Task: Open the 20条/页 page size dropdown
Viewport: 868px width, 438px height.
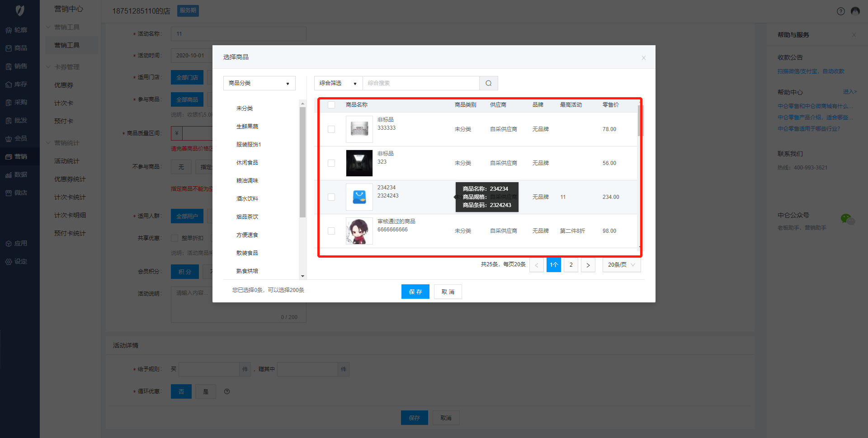Action: coord(621,265)
